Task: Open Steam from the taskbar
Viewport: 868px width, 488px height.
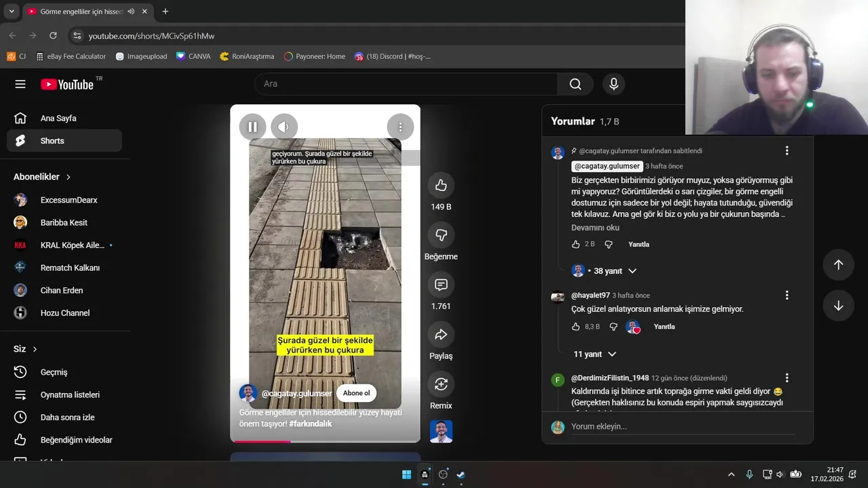Action: coord(461,474)
